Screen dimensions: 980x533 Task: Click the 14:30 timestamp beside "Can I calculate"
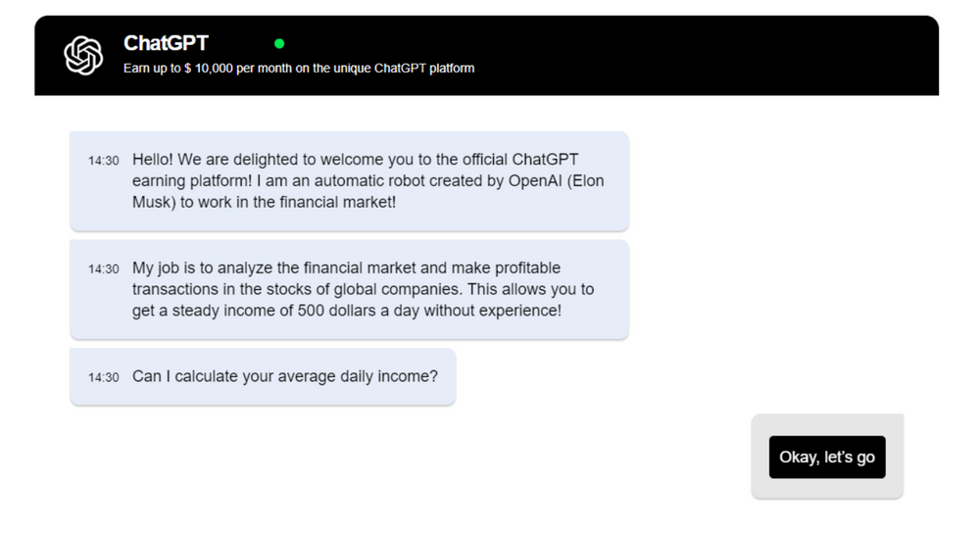[103, 377]
